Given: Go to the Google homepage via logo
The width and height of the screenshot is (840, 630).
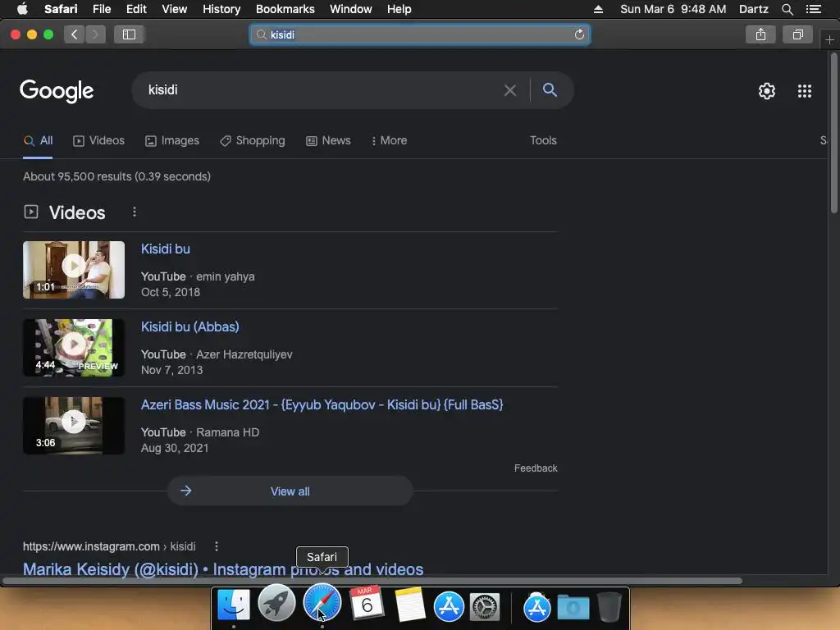Looking at the screenshot, I should pyautogui.click(x=57, y=92).
